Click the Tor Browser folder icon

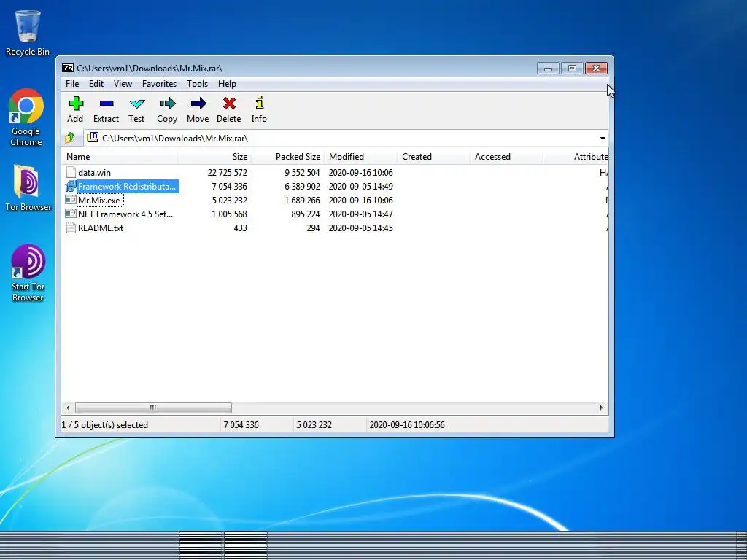click(x=26, y=182)
